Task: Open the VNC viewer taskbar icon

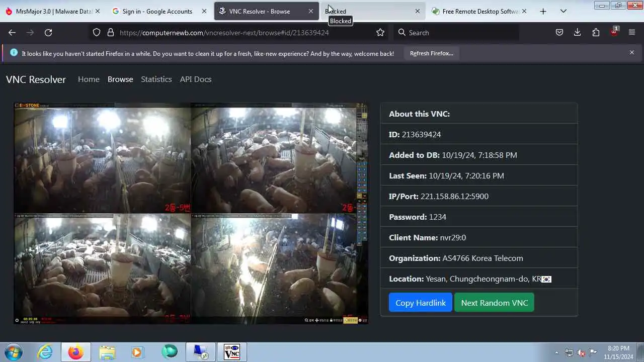Action: [232, 352]
